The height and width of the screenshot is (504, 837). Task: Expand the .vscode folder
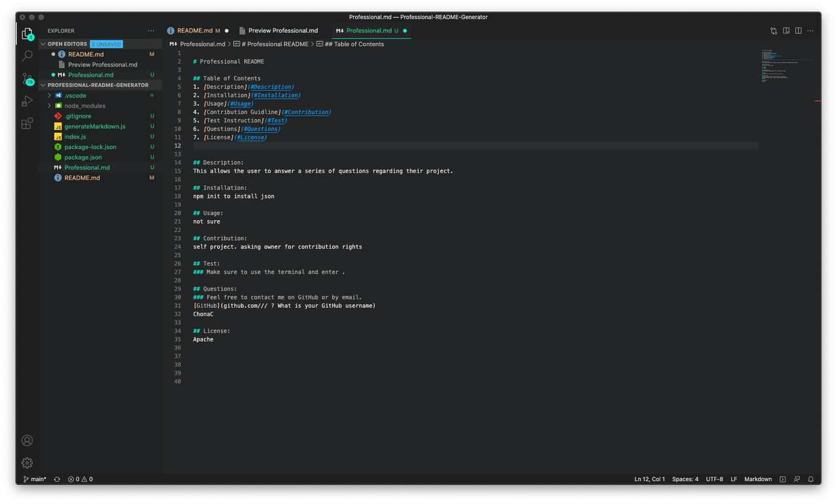pyautogui.click(x=48, y=95)
